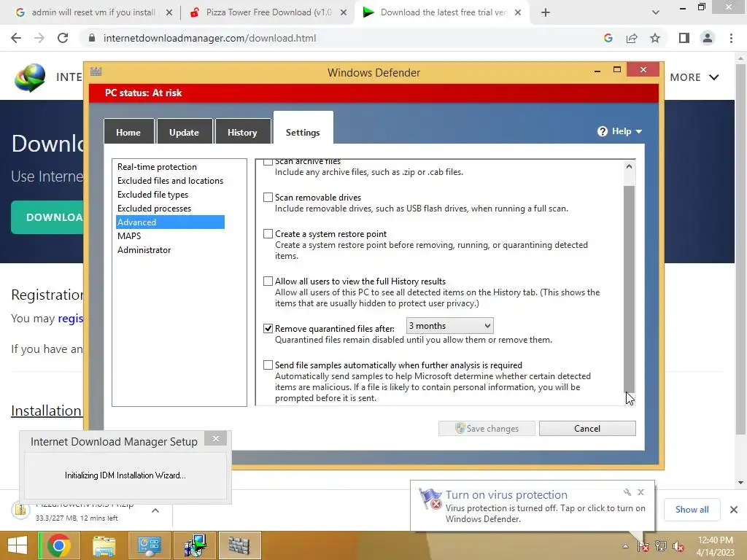This screenshot has height=560, width=747.
Task: Select Real-time protection in settings list
Action: pos(158,167)
